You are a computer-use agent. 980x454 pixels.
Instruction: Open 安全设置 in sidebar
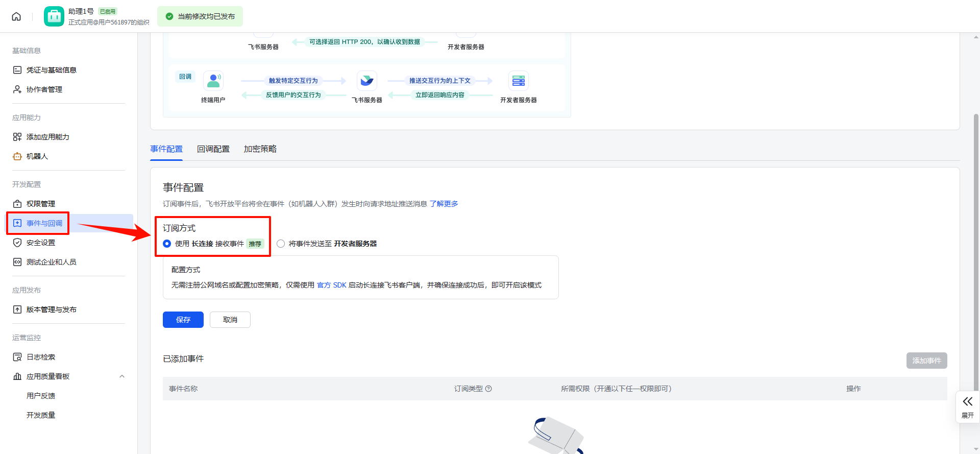pyautogui.click(x=40, y=243)
